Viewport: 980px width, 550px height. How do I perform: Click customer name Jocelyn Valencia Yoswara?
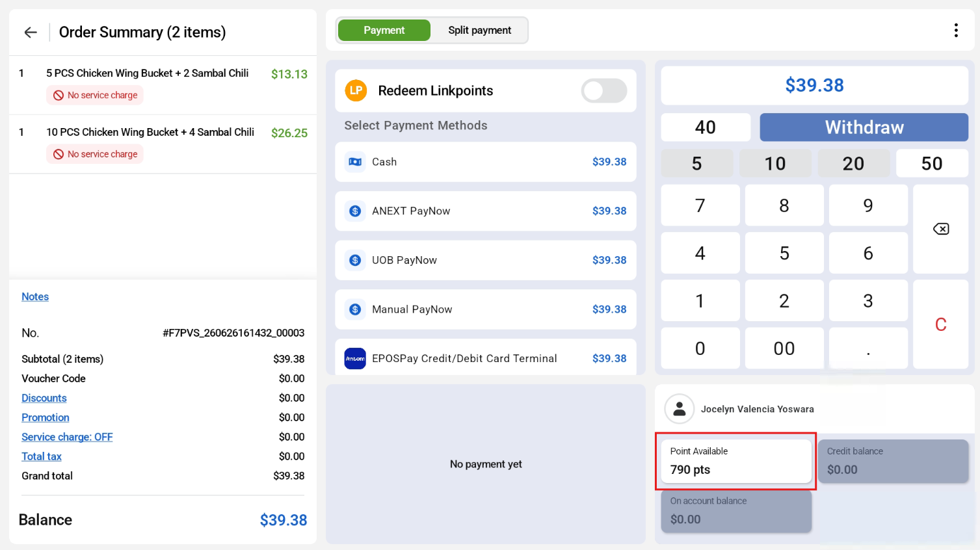click(758, 409)
